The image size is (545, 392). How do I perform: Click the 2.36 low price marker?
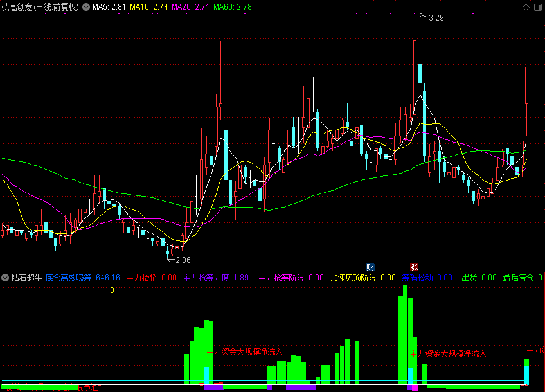[x=183, y=260]
